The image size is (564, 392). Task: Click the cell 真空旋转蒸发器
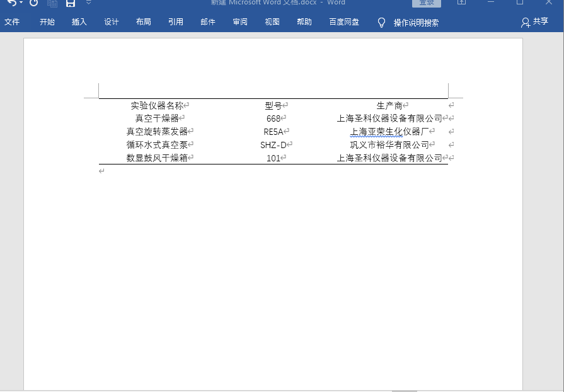(x=157, y=132)
